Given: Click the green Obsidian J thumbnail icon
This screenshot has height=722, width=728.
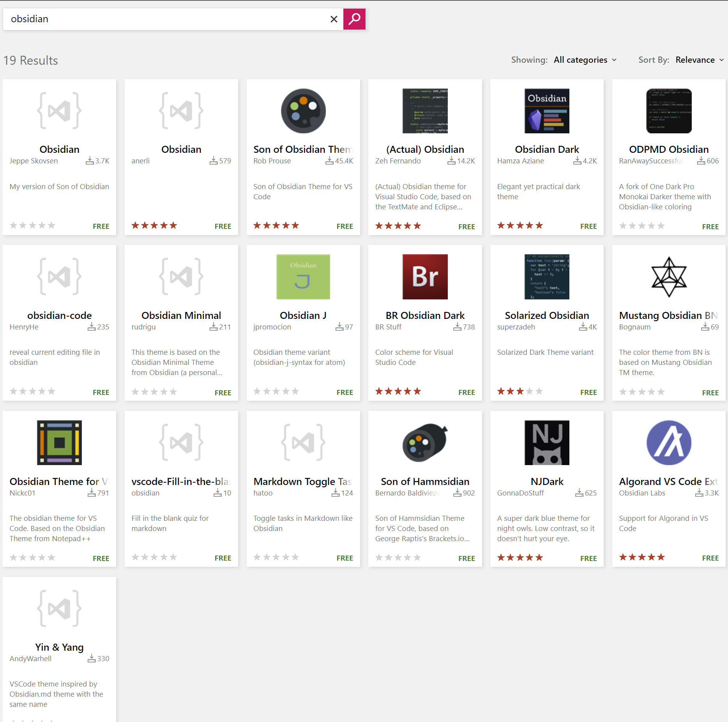Looking at the screenshot, I should 303,277.
